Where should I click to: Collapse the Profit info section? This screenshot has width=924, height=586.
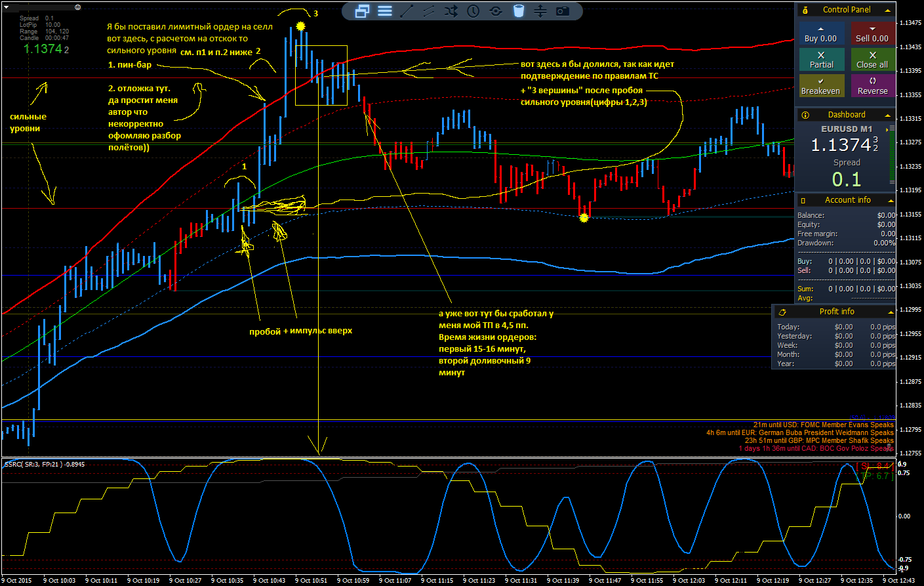point(890,312)
